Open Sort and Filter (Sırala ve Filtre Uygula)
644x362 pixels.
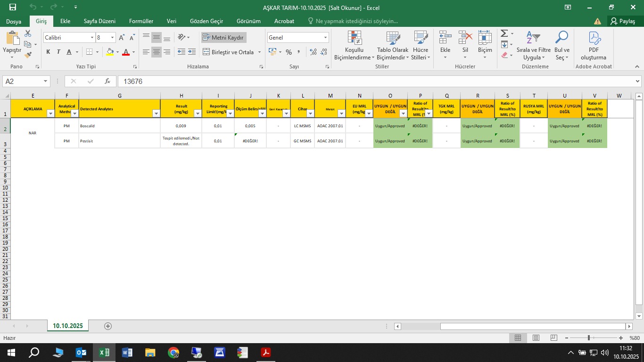533,39
